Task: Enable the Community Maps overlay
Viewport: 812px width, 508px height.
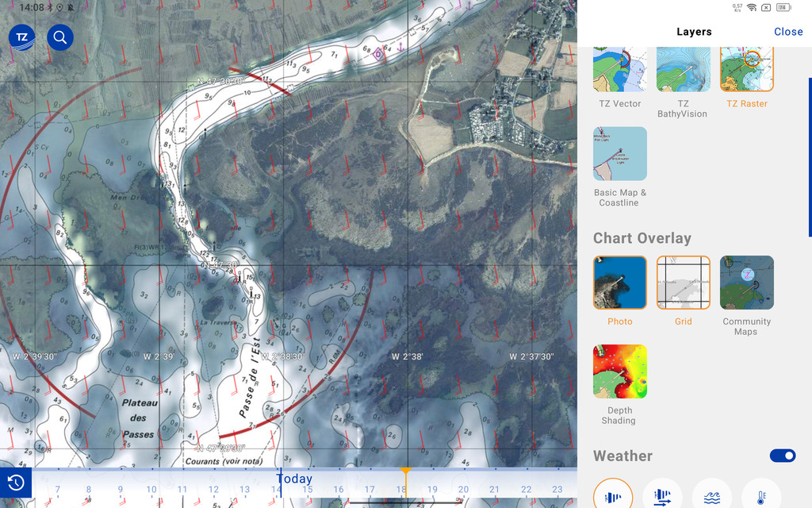Action: (747, 283)
